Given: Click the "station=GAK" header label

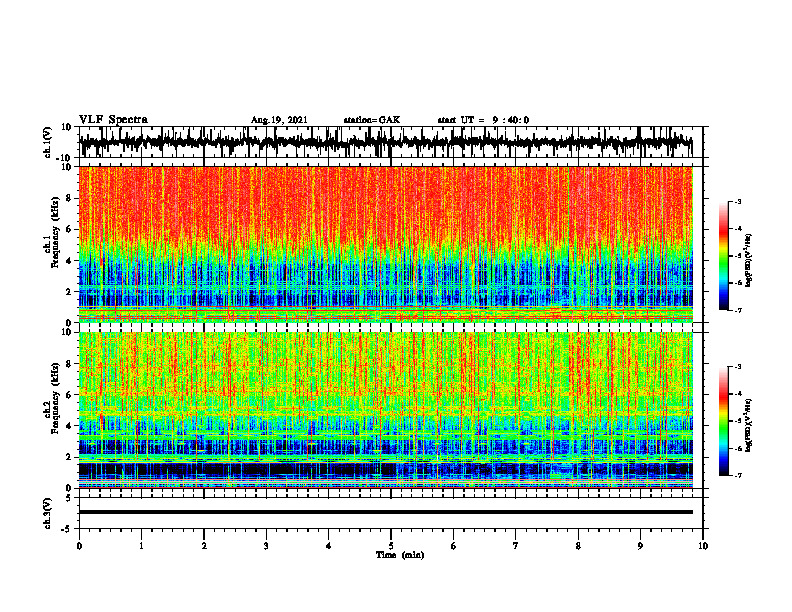Looking at the screenshot, I should tap(372, 120).
